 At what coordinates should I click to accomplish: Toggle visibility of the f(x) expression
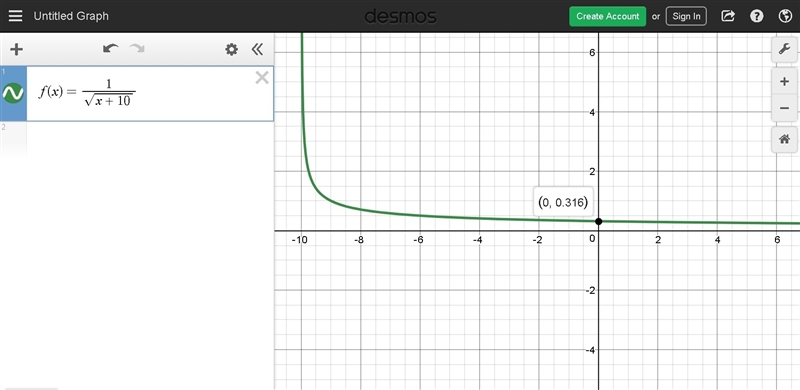(13, 93)
